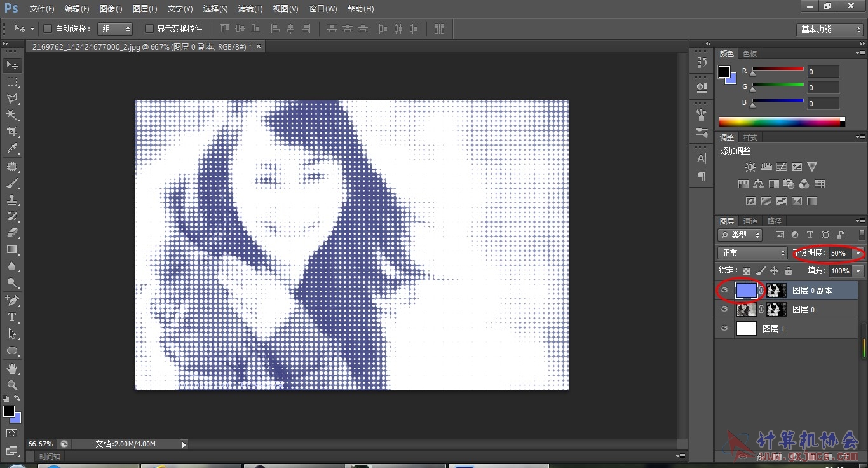Open the opacity 50% dropdown arrow

[859, 253]
